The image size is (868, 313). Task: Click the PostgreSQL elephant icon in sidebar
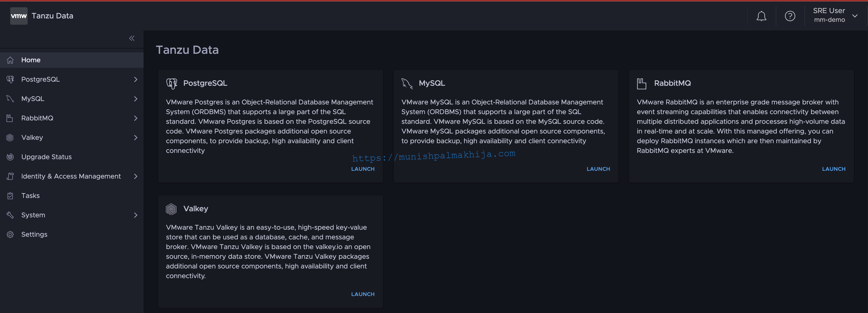tap(10, 79)
